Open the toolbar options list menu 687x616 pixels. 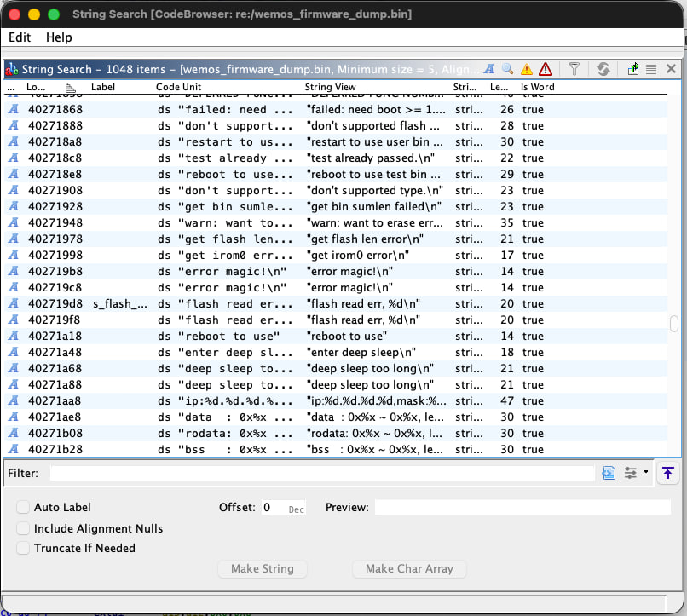coord(651,68)
